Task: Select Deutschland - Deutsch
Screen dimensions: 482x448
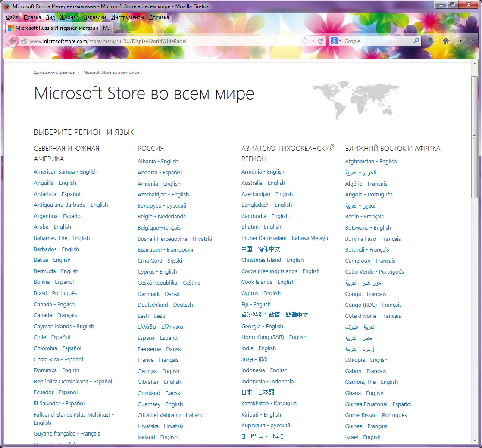Action: point(166,305)
